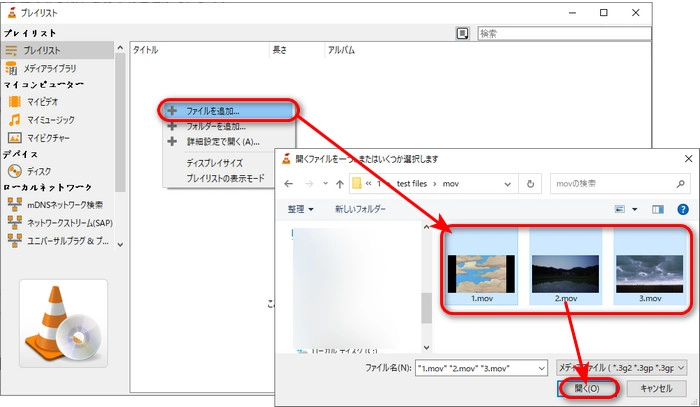700x407 pixels.
Task: Expand the file name history dropdown
Action: coord(542,368)
